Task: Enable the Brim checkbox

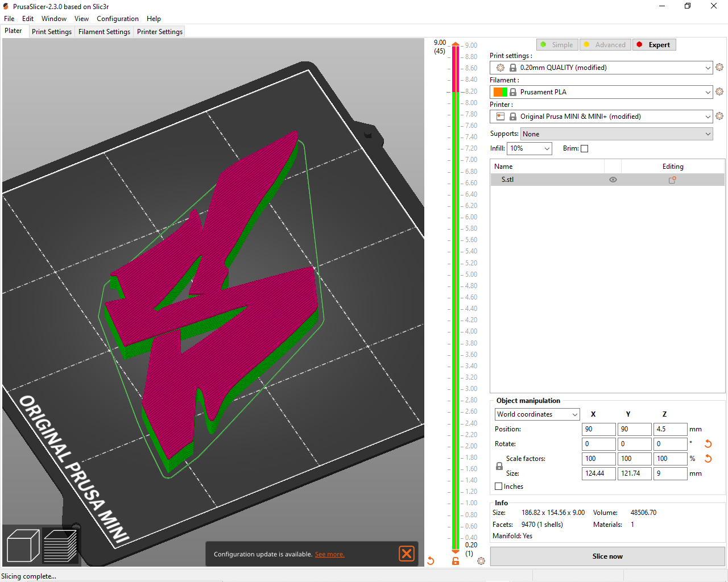Action: (x=584, y=148)
